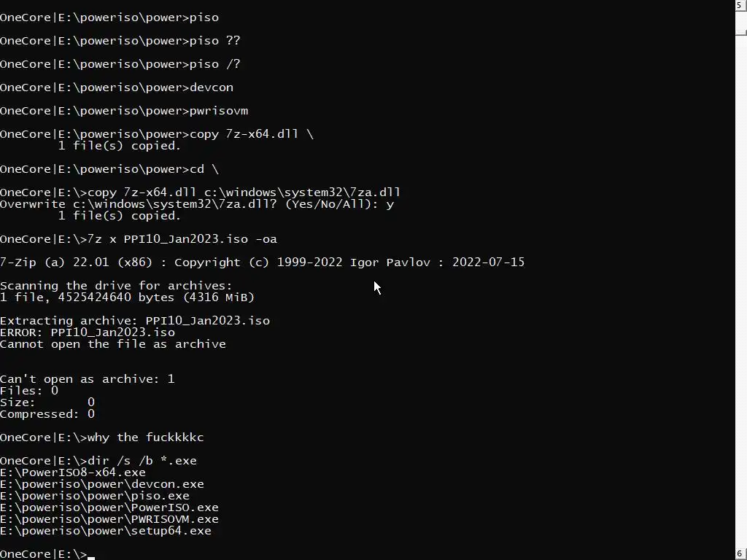Click the scrollbar down button labeled 6

pyautogui.click(x=741, y=554)
